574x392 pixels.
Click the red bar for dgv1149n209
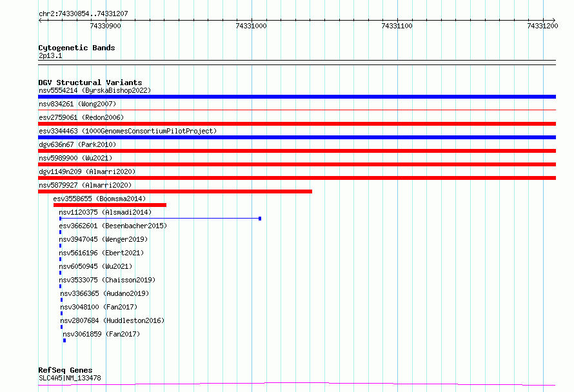tap(297, 178)
